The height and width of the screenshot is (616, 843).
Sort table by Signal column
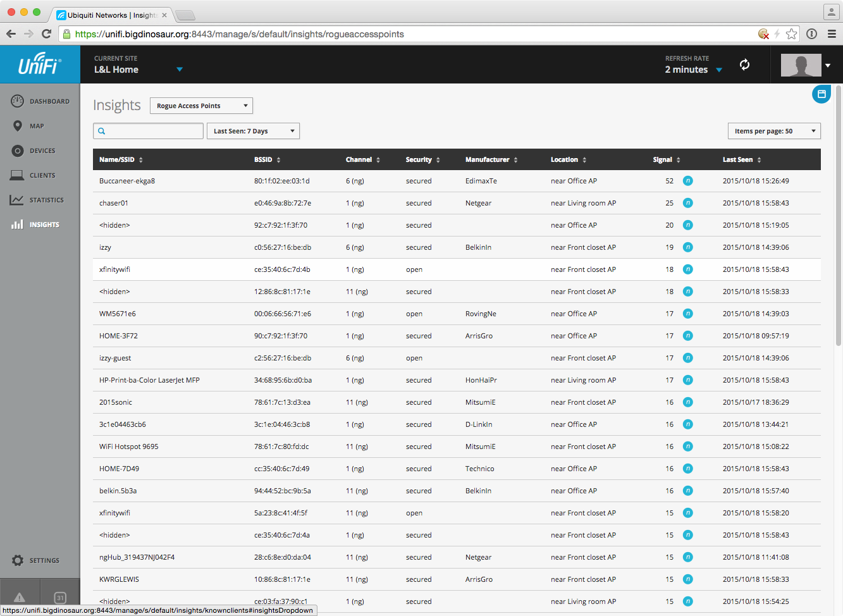coord(667,159)
